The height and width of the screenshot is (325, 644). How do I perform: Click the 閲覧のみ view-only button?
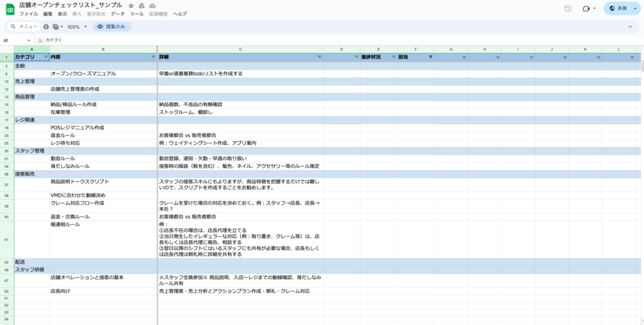[112, 27]
